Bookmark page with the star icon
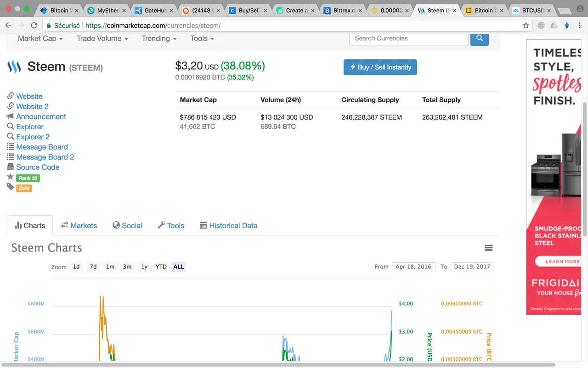The width and height of the screenshot is (588, 368). click(526, 26)
